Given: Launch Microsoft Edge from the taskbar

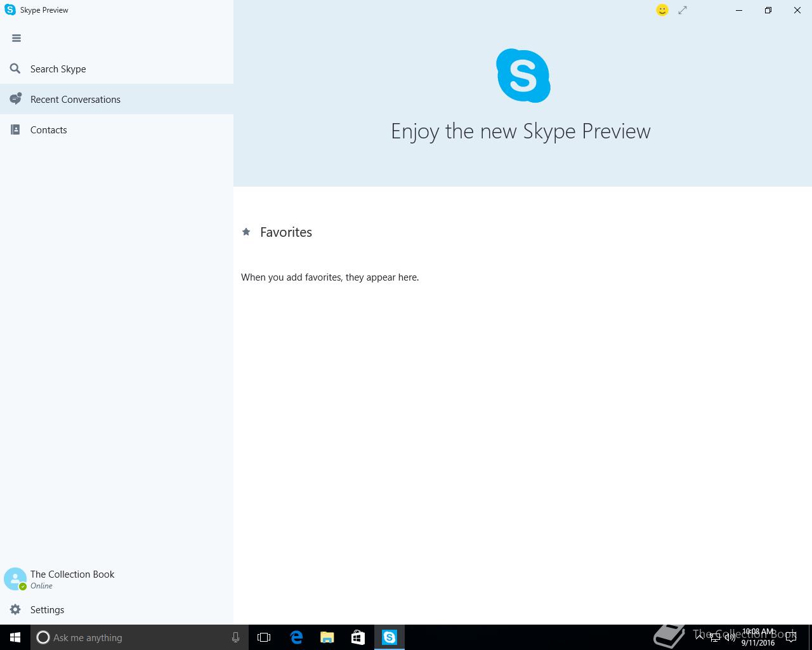Looking at the screenshot, I should click(296, 637).
